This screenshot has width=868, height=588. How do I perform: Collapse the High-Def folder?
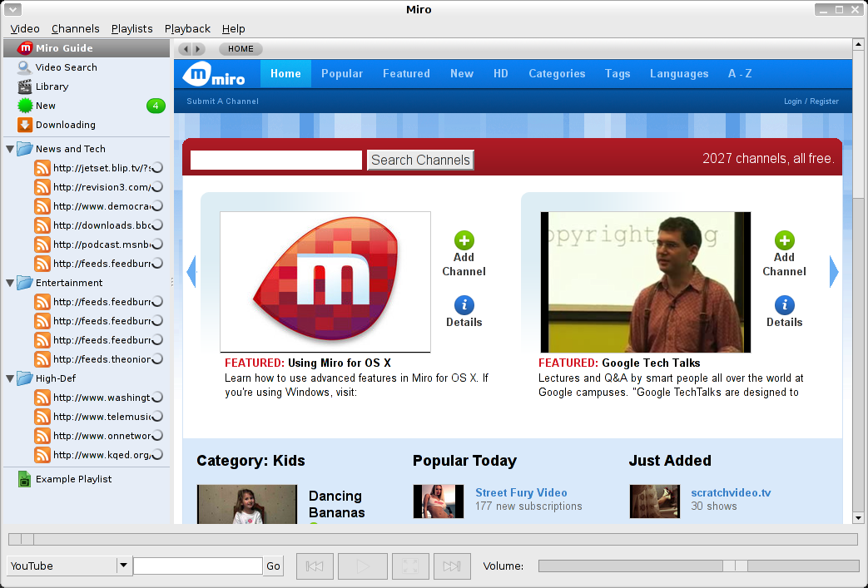[10, 378]
